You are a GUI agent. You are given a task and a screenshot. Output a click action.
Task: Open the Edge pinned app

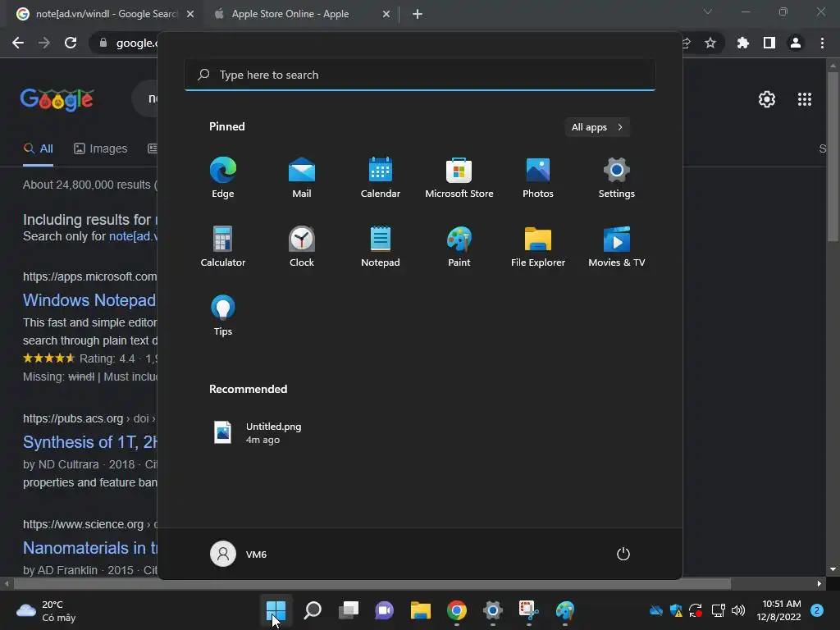pos(223,177)
